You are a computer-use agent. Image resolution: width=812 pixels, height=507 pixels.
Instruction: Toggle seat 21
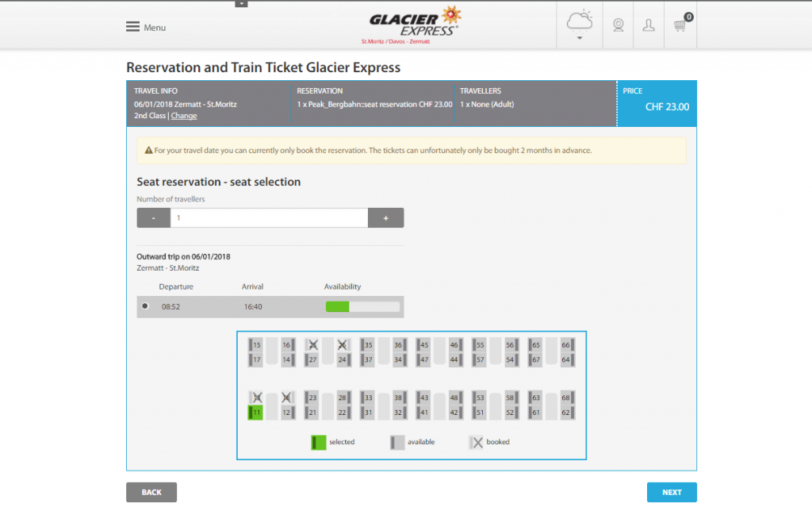[x=311, y=412]
